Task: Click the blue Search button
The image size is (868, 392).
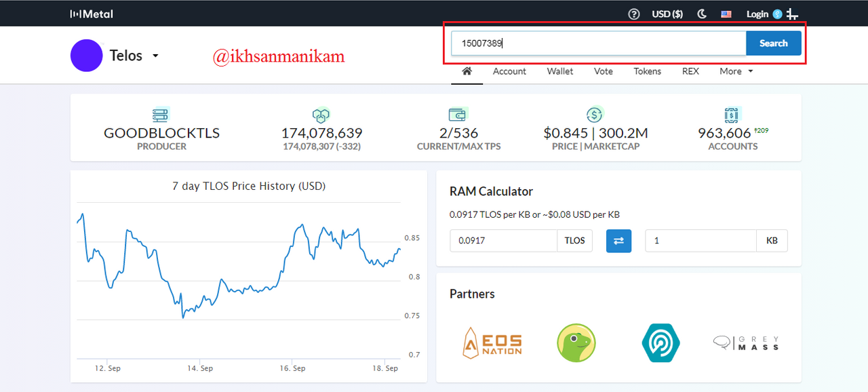Action: (x=774, y=43)
